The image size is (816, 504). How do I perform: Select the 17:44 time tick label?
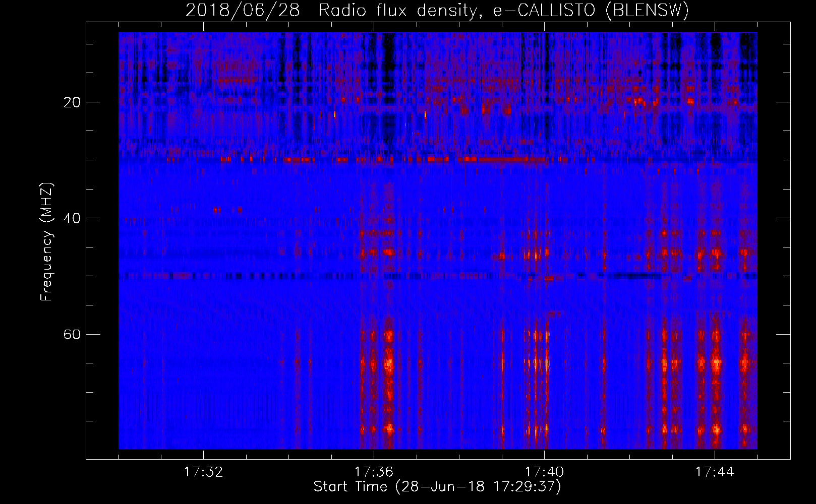pyautogui.click(x=715, y=472)
